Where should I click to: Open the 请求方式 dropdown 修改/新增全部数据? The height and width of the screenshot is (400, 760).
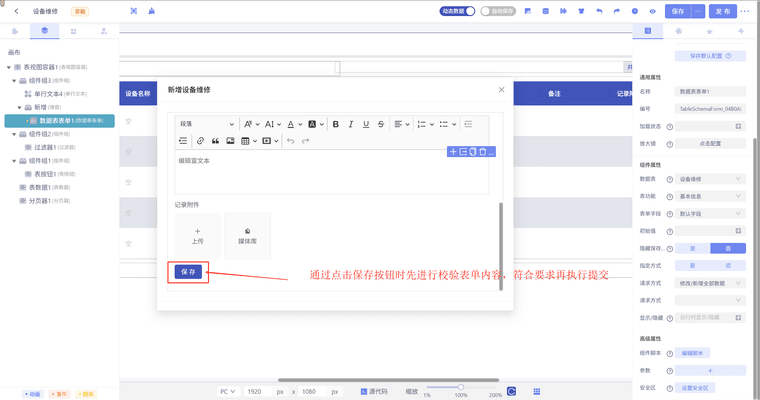tap(710, 283)
